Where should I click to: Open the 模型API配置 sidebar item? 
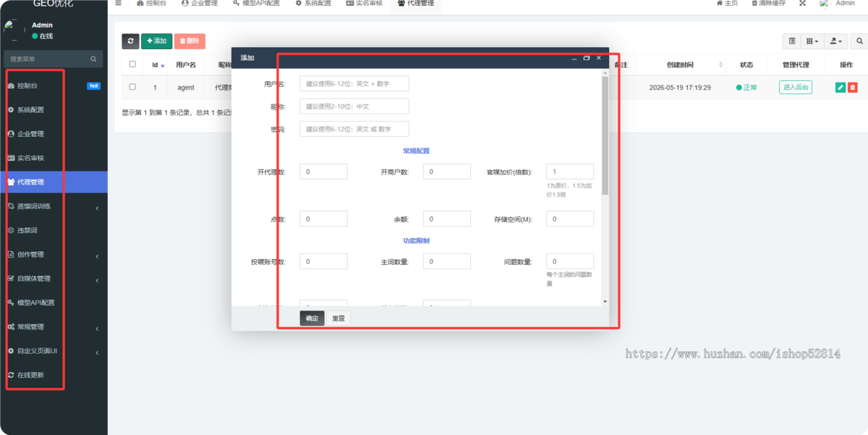click(54, 303)
